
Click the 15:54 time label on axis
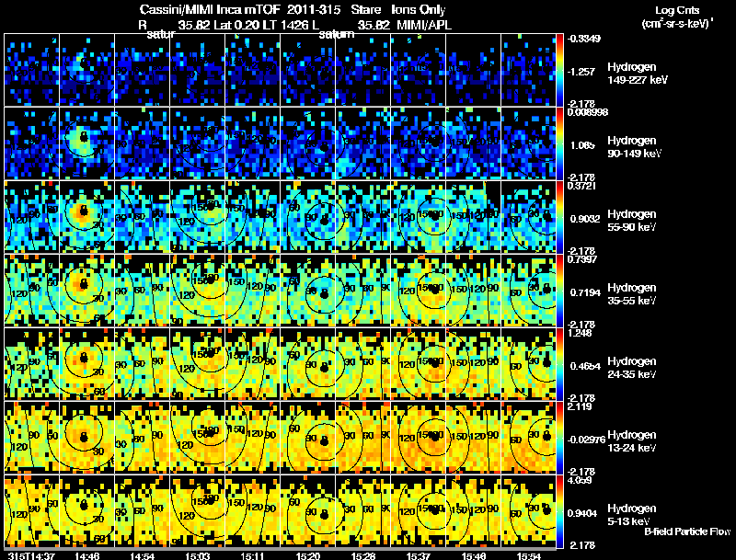point(529,555)
